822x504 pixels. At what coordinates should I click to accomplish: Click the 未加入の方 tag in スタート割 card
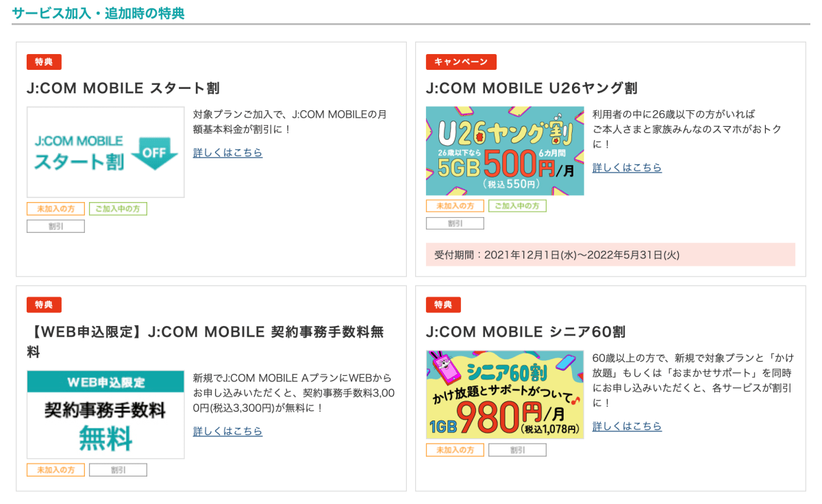click(x=55, y=209)
